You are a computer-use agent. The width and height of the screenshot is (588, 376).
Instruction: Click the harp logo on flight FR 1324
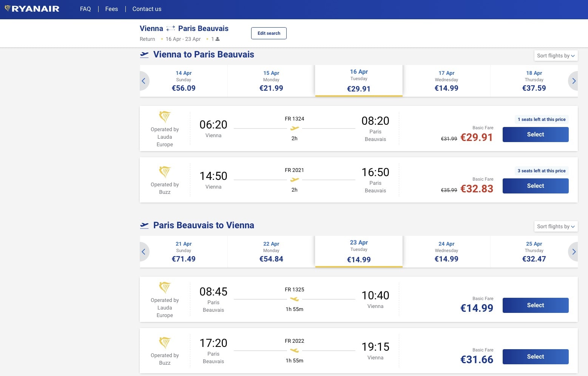tap(165, 117)
